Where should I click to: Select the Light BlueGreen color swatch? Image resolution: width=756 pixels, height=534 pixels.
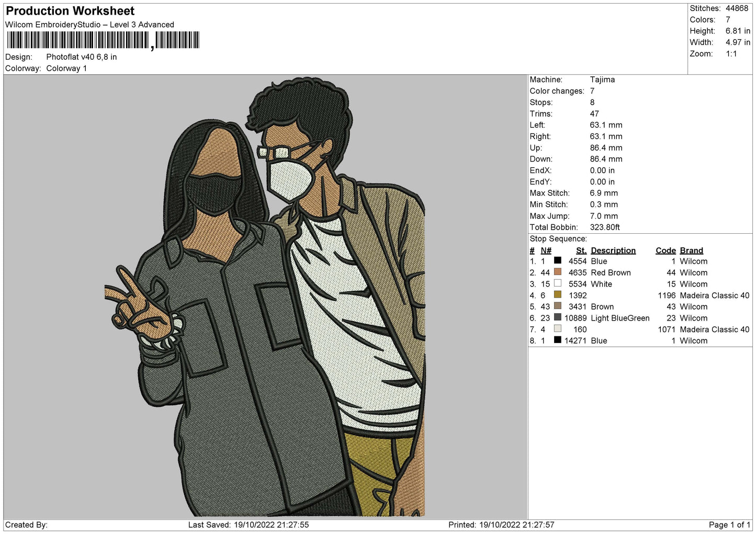pyautogui.click(x=558, y=317)
